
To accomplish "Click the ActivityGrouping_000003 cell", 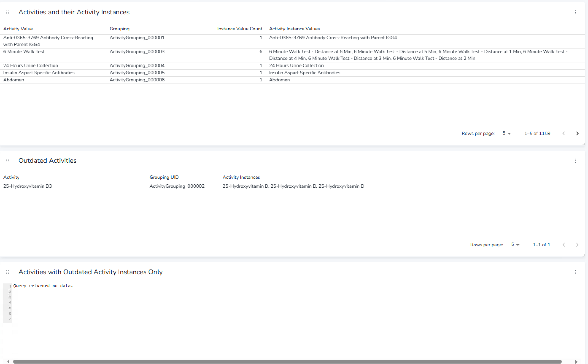I will [137, 51].
